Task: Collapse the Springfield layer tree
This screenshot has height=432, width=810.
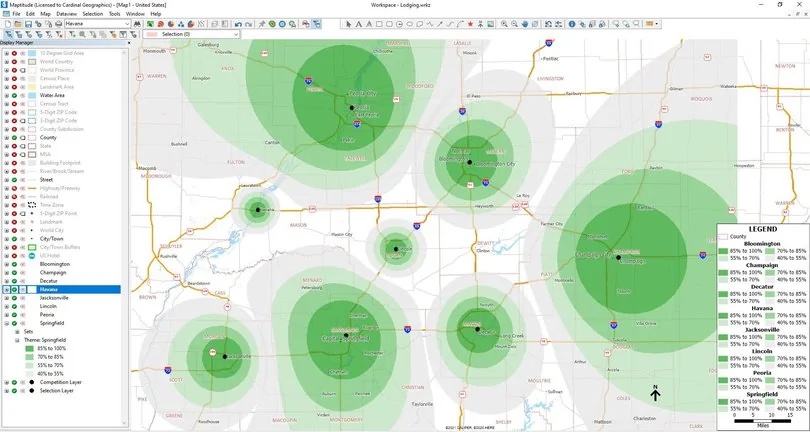Action: (6, 324)
